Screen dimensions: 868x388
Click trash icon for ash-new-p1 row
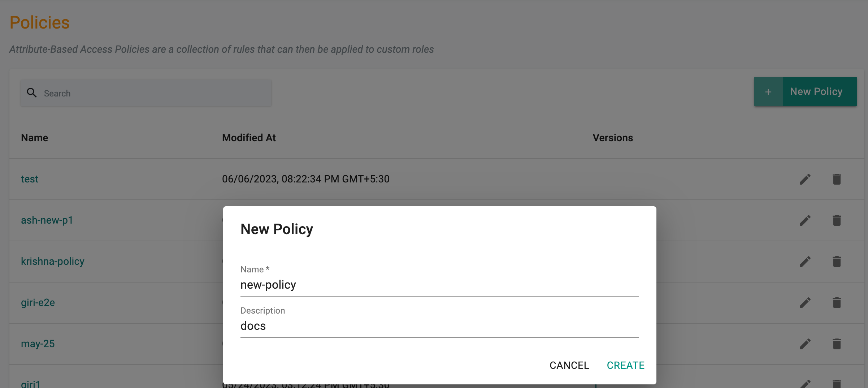(837, 220)
